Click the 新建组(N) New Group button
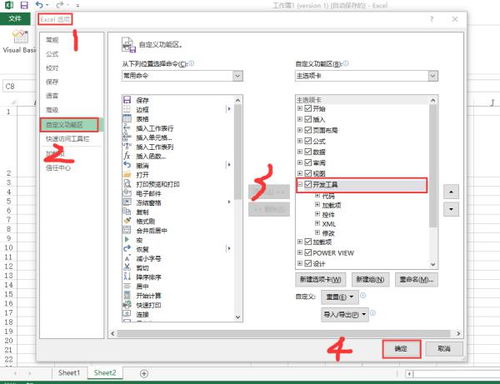 pyautogui.click(x=370, y=279)
